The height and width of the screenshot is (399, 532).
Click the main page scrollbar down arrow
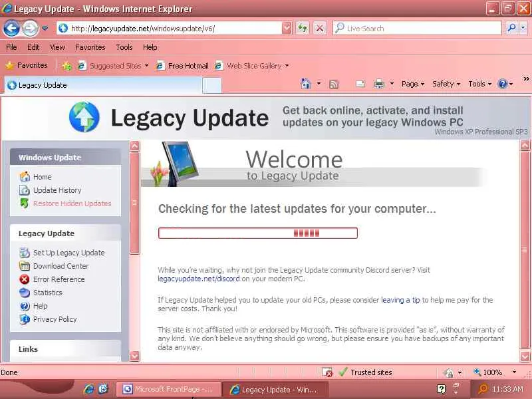525,356
